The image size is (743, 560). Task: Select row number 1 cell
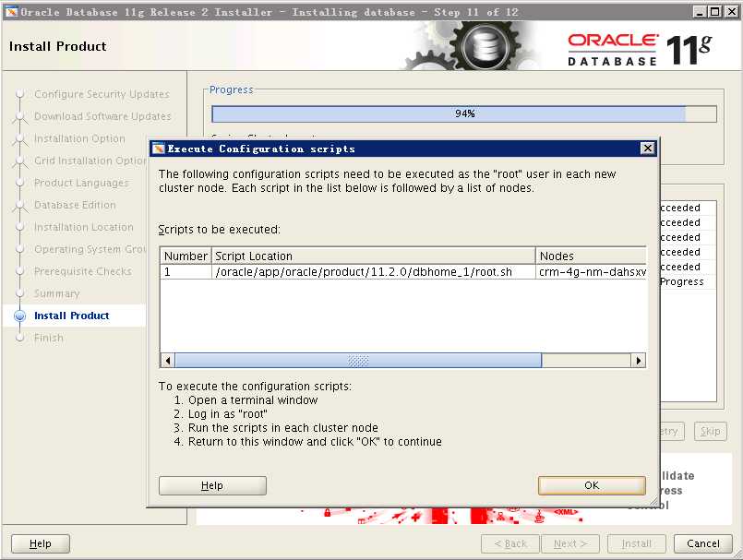[x=186, y=272]
